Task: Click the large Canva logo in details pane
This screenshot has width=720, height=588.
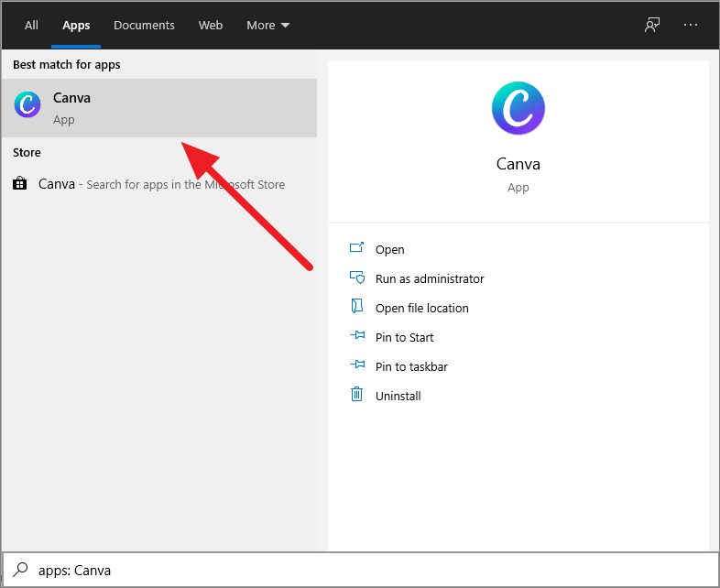Action: pyautogui.click(x=518, y=108)
